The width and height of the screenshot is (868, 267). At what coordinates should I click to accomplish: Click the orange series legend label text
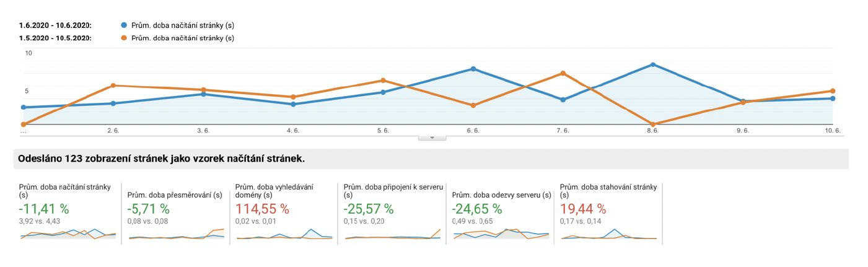[183, 38]
